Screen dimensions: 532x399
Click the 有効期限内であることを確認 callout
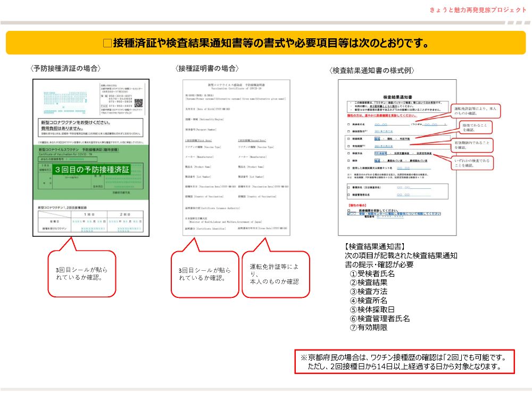click(472, 145)
